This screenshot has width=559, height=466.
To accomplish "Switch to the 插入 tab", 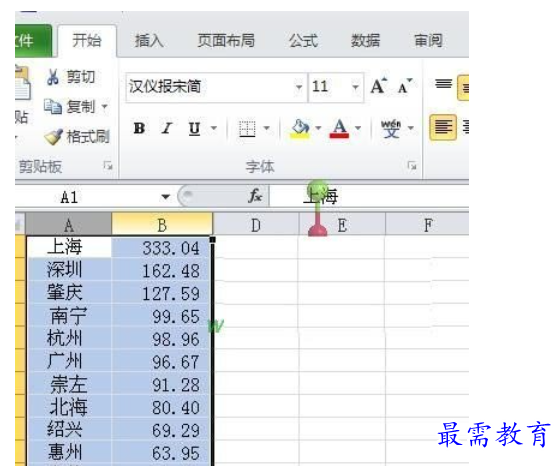I will [x=149, y=41].
